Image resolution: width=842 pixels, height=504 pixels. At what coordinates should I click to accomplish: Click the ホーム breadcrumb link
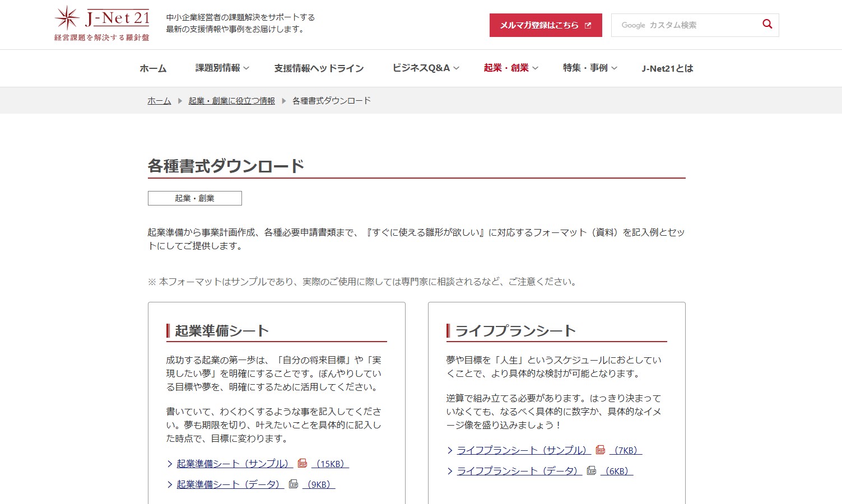(159, 101)
